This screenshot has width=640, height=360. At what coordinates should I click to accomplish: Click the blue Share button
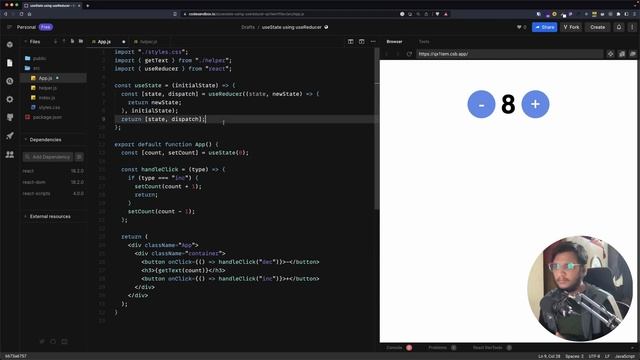click(544, 27)
